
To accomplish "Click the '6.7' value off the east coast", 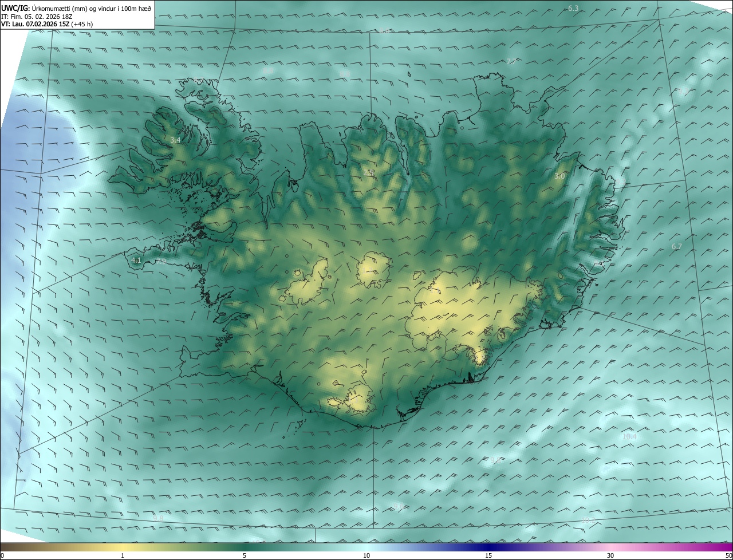I will pyautogui.click(x=676, y=246).
